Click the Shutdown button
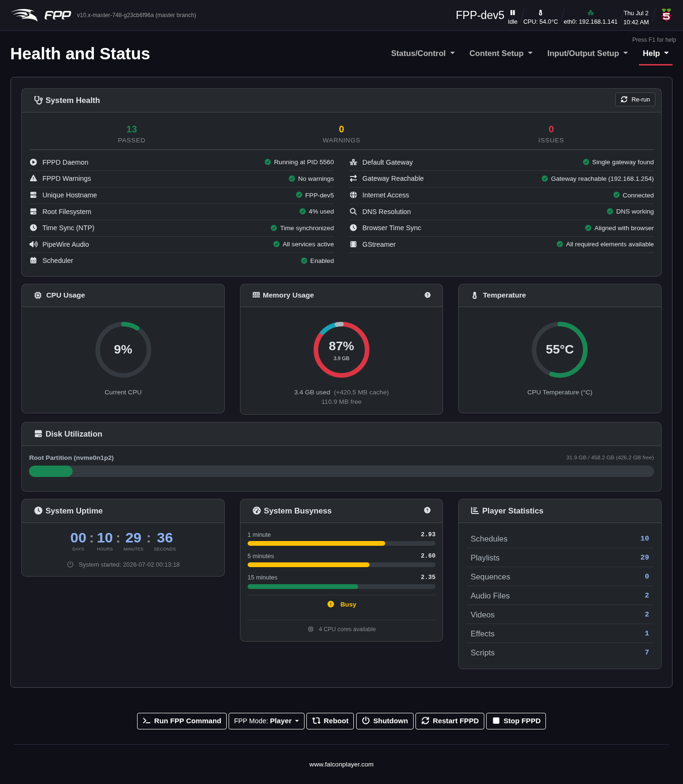 coord(385,721)
